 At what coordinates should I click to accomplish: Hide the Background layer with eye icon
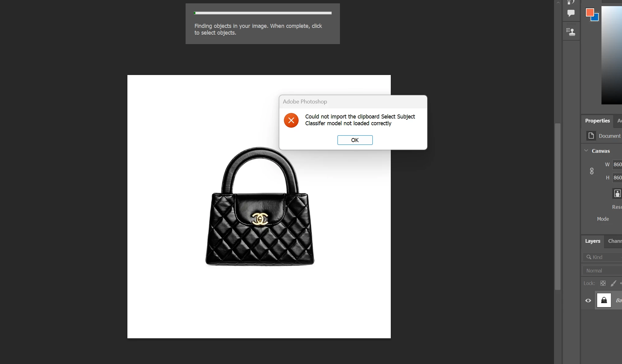pos(588,300)
